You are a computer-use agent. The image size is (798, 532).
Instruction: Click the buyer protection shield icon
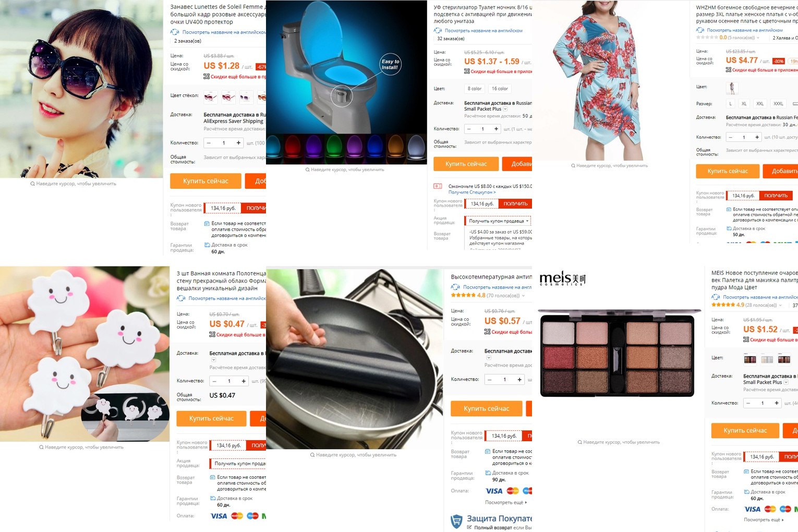[457, 521]
